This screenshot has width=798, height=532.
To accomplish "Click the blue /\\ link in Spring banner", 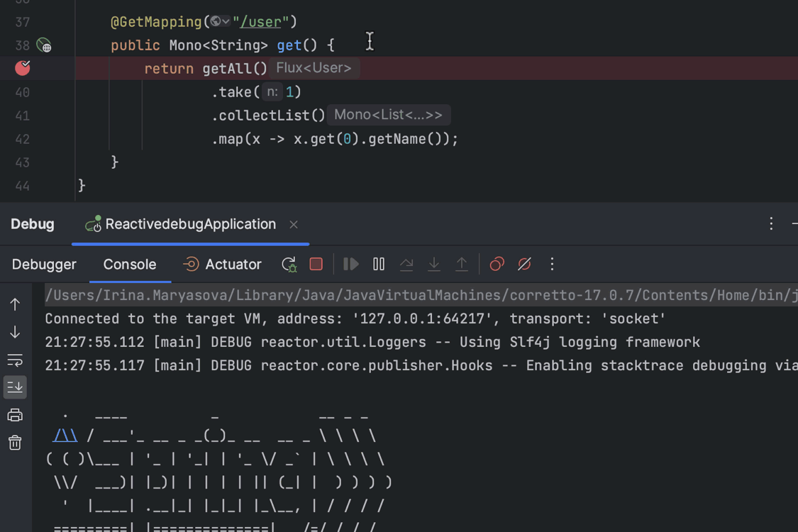I will coord(65,436).
